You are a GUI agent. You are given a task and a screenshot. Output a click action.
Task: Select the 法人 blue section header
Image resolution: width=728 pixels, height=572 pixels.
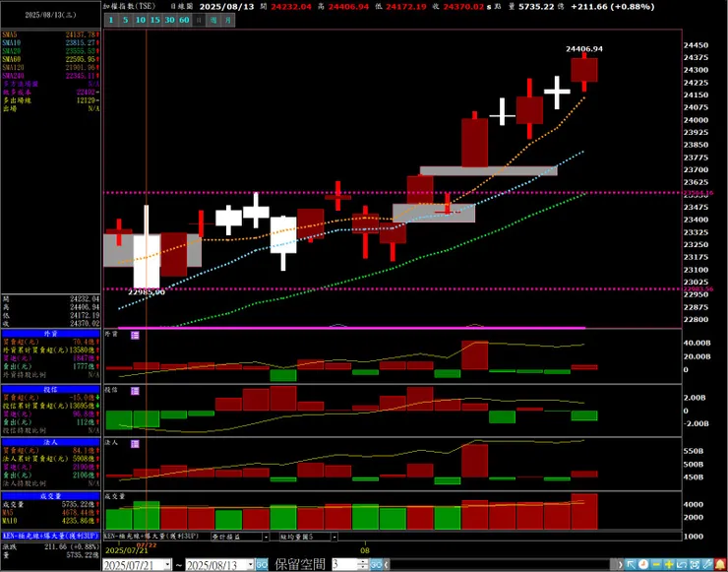pos(50,442)
